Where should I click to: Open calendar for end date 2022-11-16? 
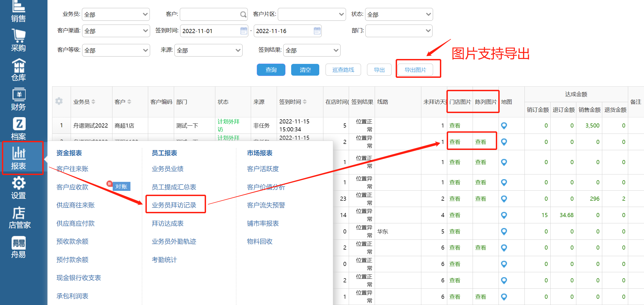coord(317,31)
